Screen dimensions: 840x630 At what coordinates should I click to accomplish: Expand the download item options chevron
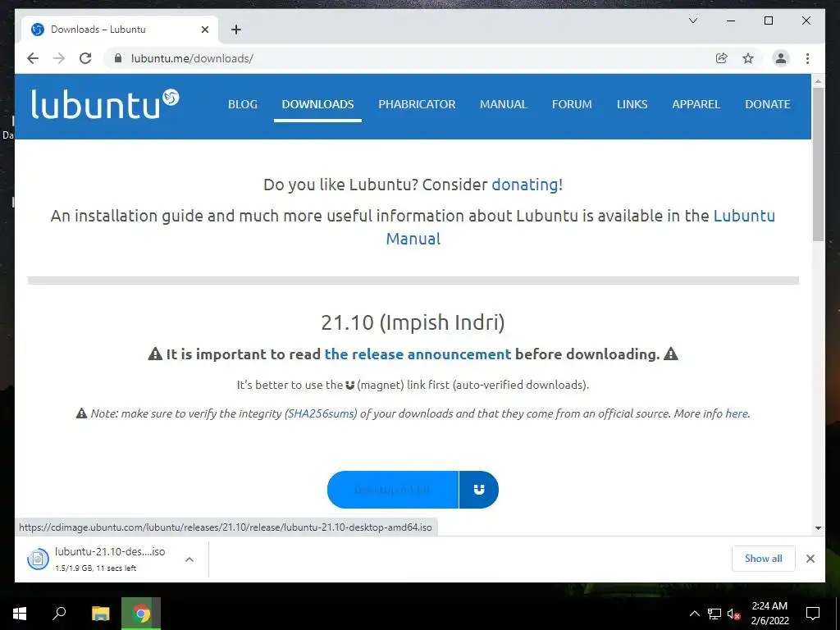(189, 559)
